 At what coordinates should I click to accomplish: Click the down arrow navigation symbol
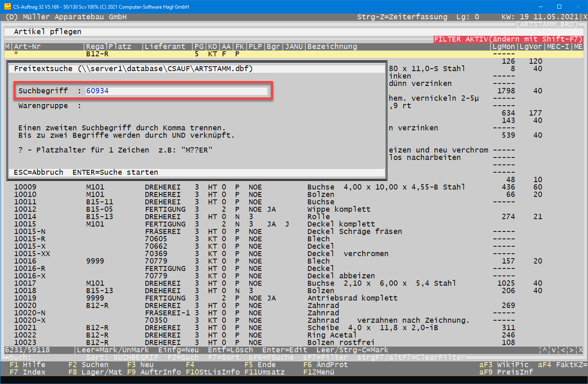click(x=554, y=350)
